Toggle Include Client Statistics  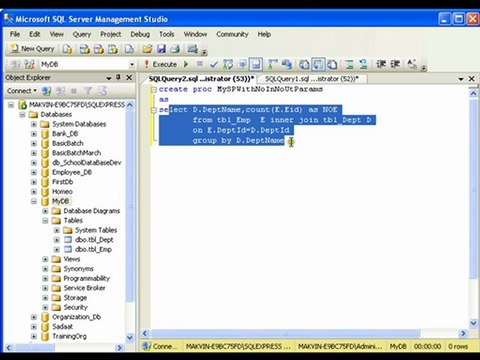(x=287, y=64)
